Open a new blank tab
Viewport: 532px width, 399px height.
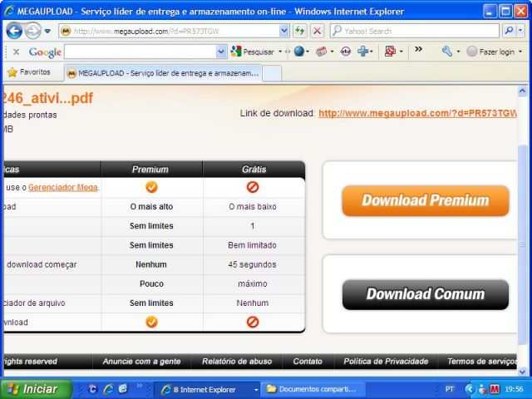pyautogui.click(x=272, y=73)
